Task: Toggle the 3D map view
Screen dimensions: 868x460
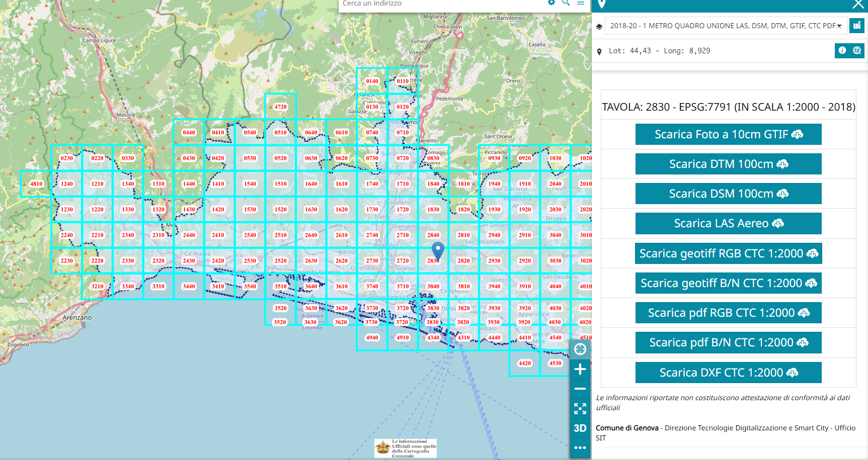Action: 580,428
